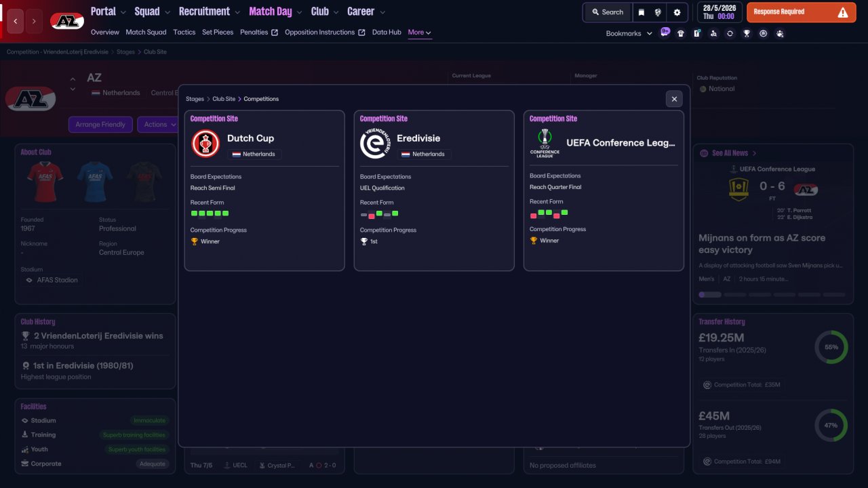Open the Set Pieces tab

click(218, 33)
